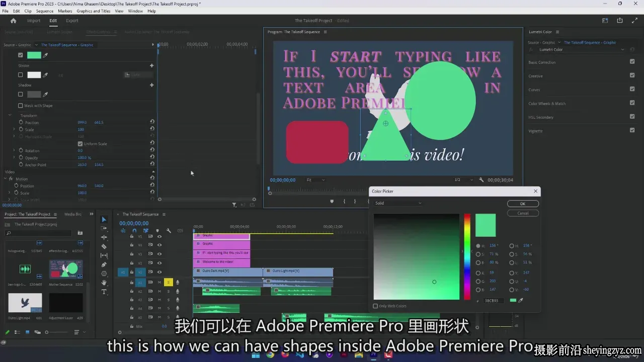Viewport: 644px width, 362px height.
Task: Select the Ripple Edit tool
Action: 104,237
